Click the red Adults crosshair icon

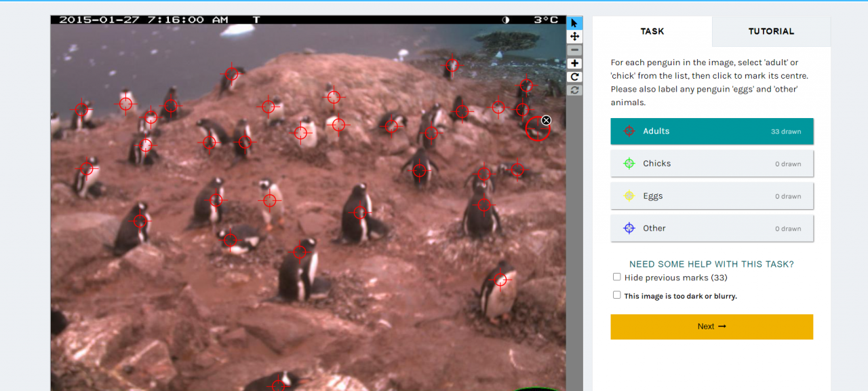629,131
